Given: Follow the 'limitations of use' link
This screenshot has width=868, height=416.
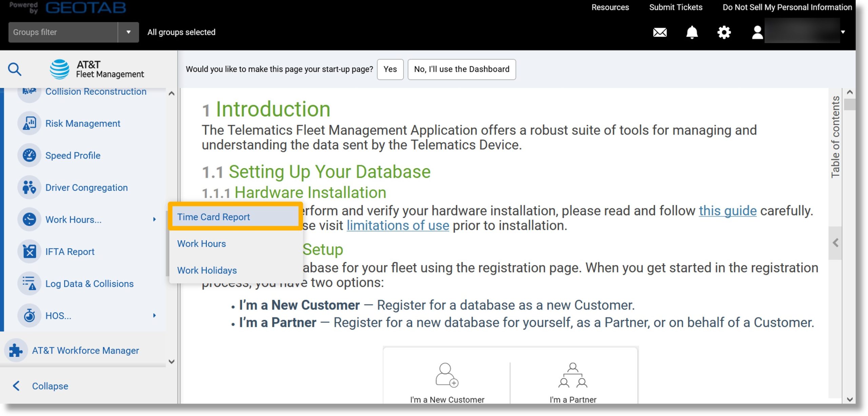Looking at the screenshot, I should click(x=398, y=225).
